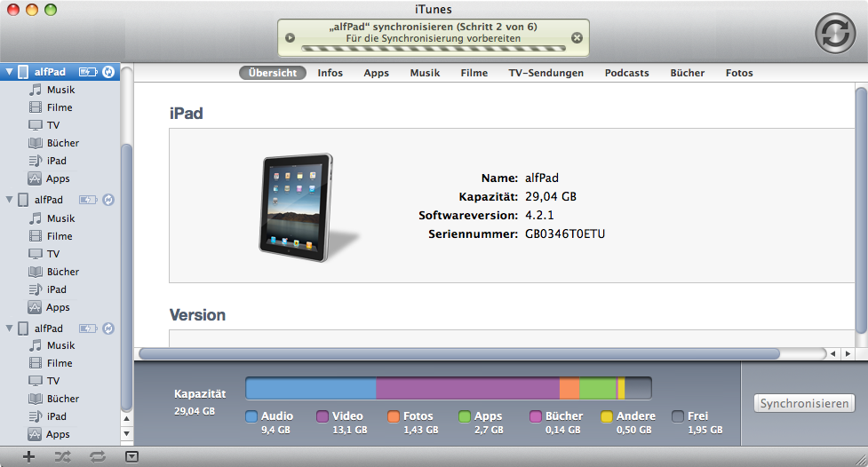
Task: Click the horizontal scrollbar's left arrow
Action: coord(832,353)
